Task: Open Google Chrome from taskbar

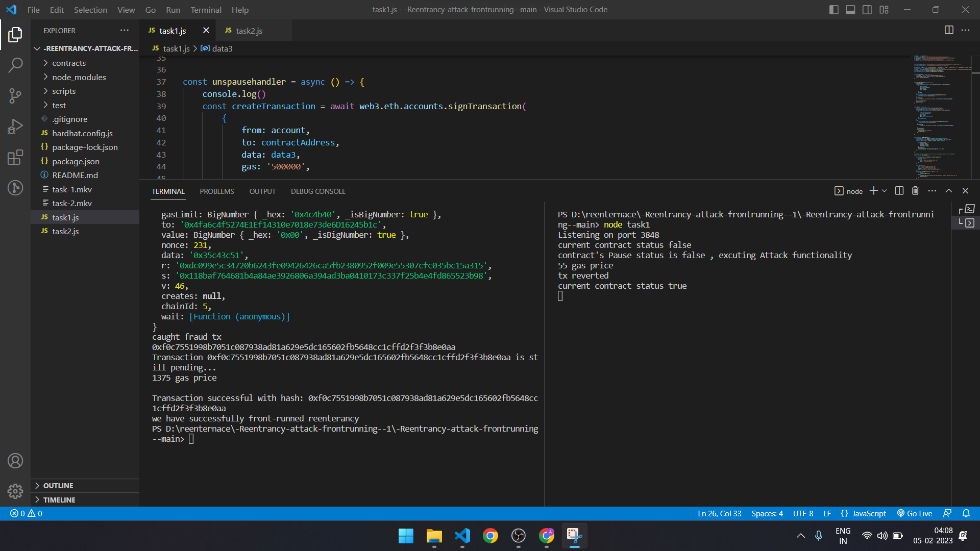Action: point(491,536)
